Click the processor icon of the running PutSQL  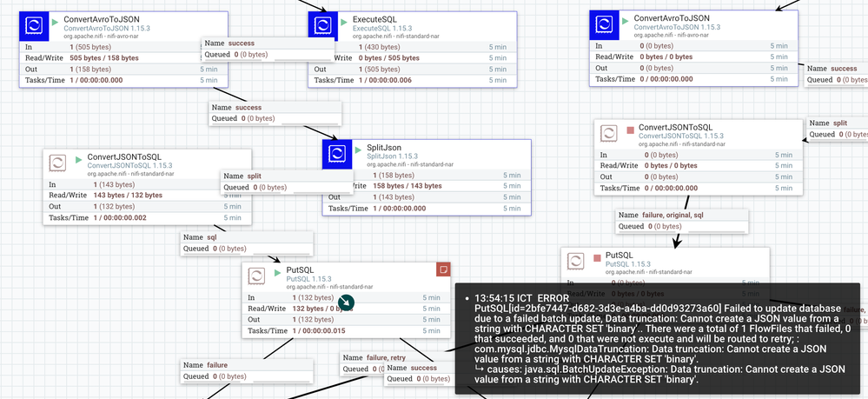coord(256,276)
